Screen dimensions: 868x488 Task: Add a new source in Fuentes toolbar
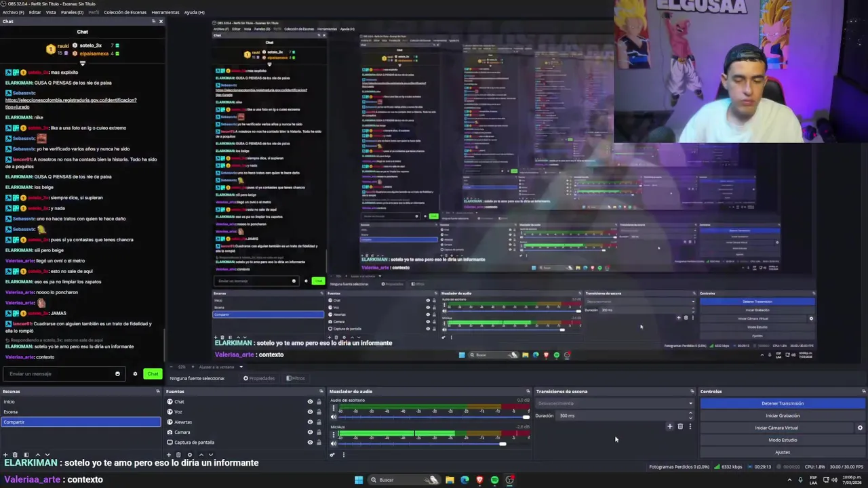coord(169,455)
